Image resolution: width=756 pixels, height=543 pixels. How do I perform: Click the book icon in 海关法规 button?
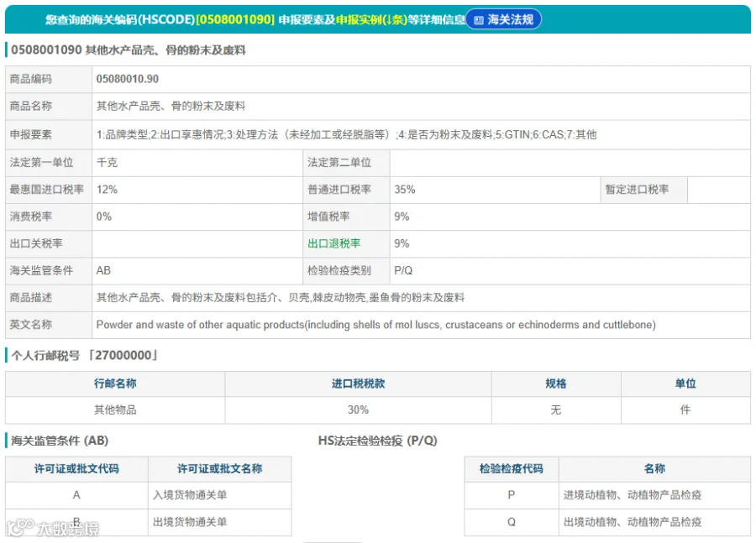(x=478, y=20)
